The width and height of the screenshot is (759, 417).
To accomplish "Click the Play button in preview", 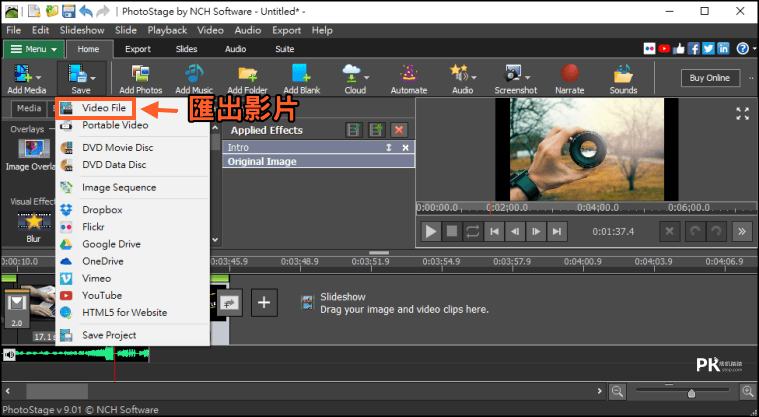I will tap(430, 232).
